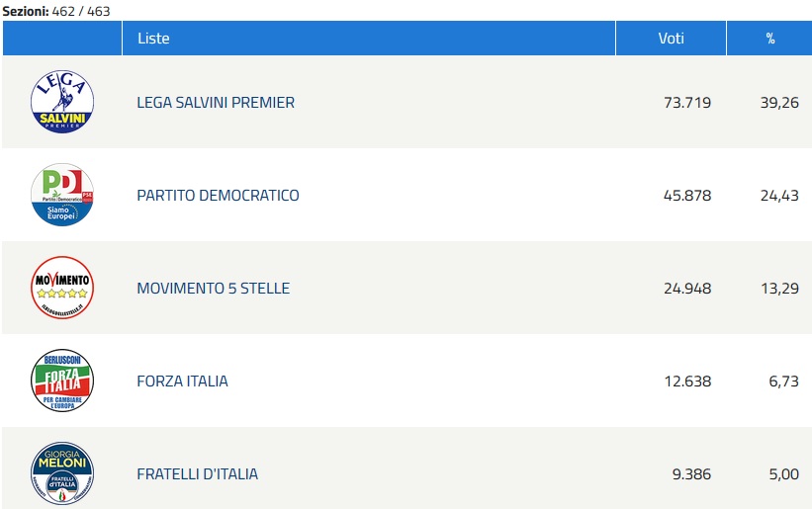Viewport: 812px width, 509px height.
Task: Click the Partito Democratico party logo
Action: [62, 195]
